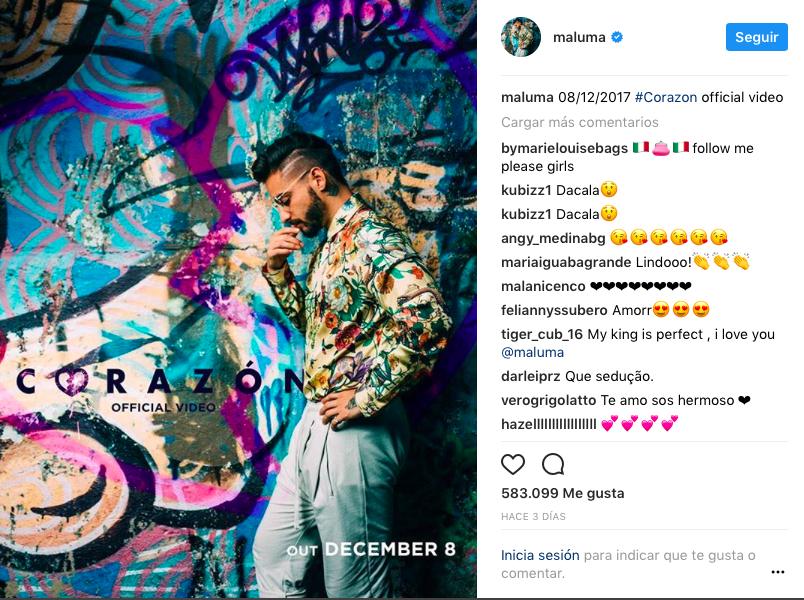View the 583.099 Me gusta likes list
804x600 pixels.
tap(562, 493)
